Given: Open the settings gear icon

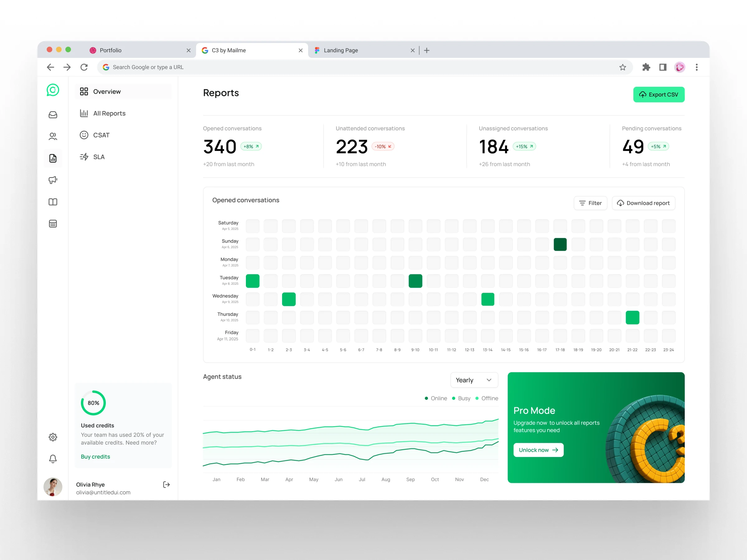Looking at the screenshot, I should tap(53, 437).
